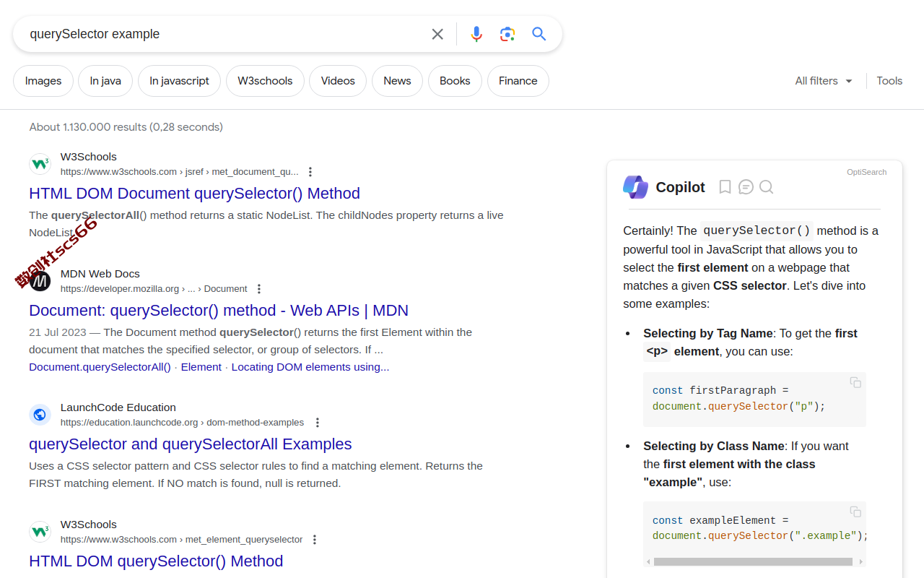Screen dimensions: 924x578
Task: Open more options for LaunchCode Education result
Action: point(317,423)
